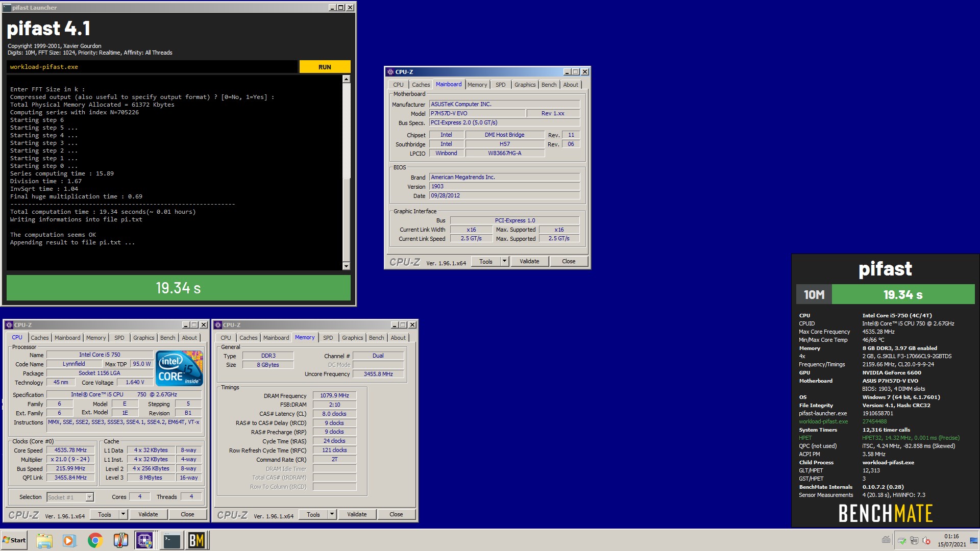Click the Core Voltage value 1.640 V
Image resolution: width=980 pixels, height=551 pixels.
tap(135, 382)
